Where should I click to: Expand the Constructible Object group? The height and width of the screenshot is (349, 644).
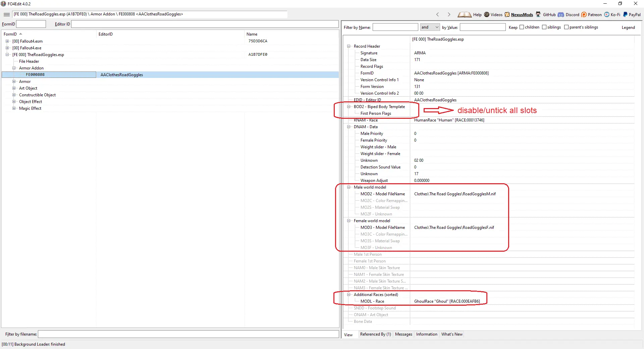pos(14,95)
